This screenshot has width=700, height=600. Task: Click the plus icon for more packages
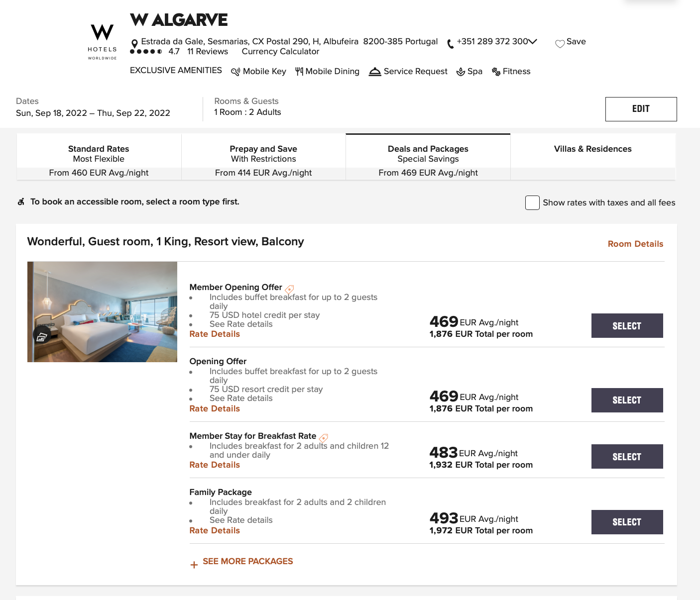(x=194, y=565)
